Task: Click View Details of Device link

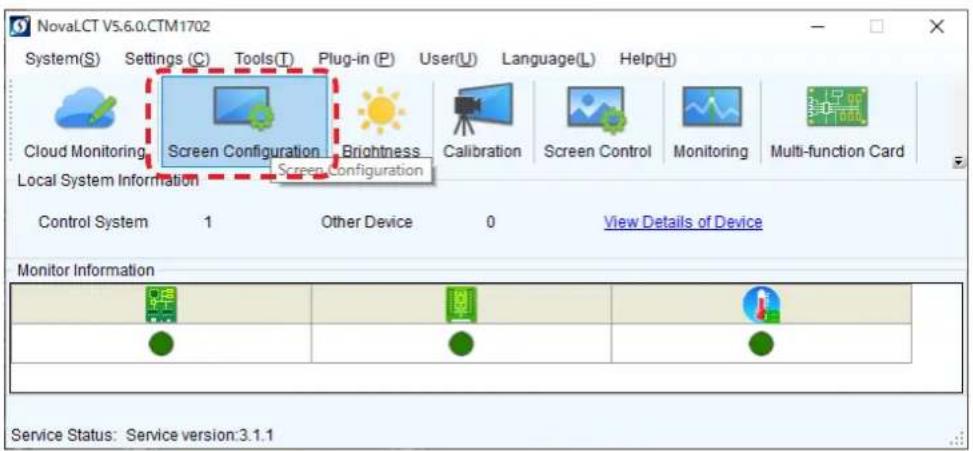Action: (683, 222)
